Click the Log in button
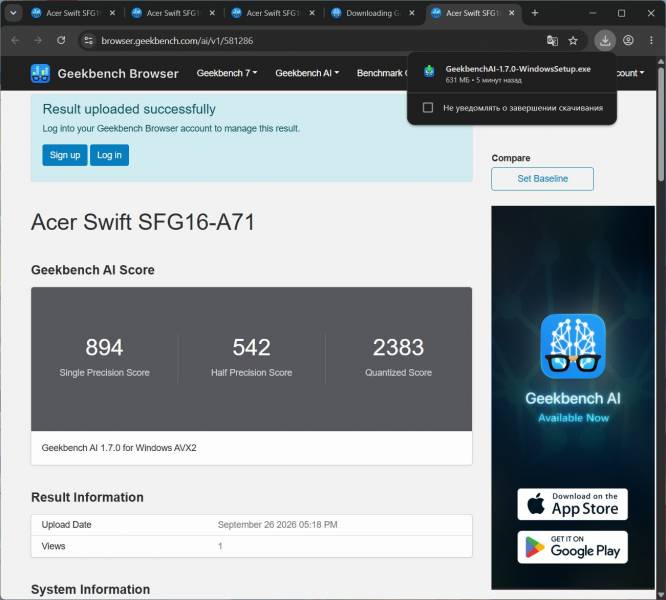Screen dimensions: 666x600 (109, 155)
